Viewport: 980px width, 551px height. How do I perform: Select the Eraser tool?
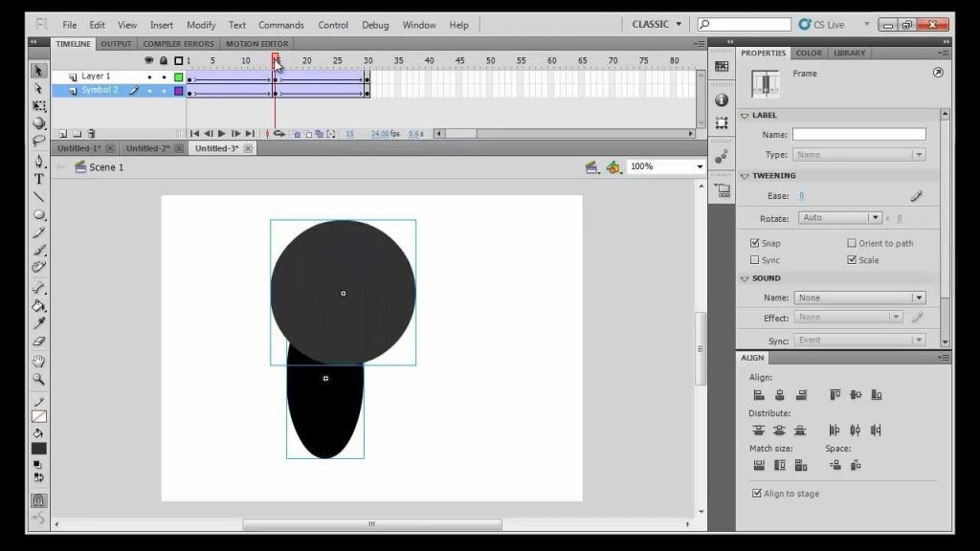click(38, 342)
